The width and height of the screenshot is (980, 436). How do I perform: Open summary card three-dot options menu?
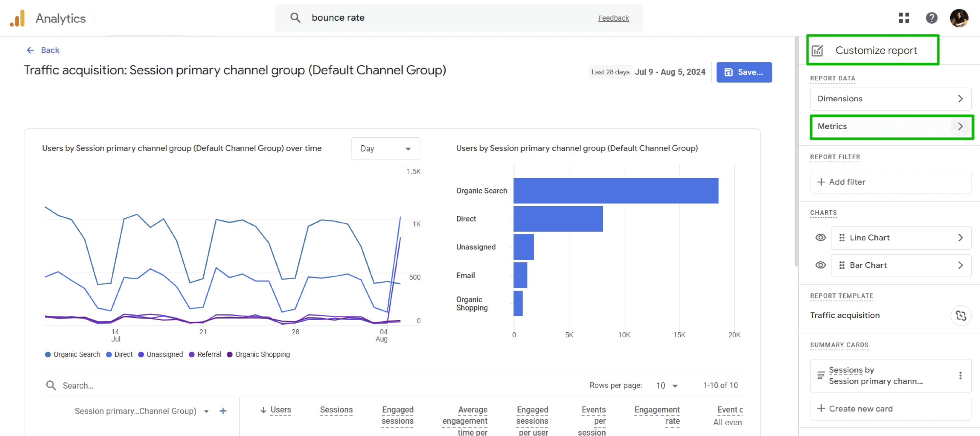tap(960, 376)
